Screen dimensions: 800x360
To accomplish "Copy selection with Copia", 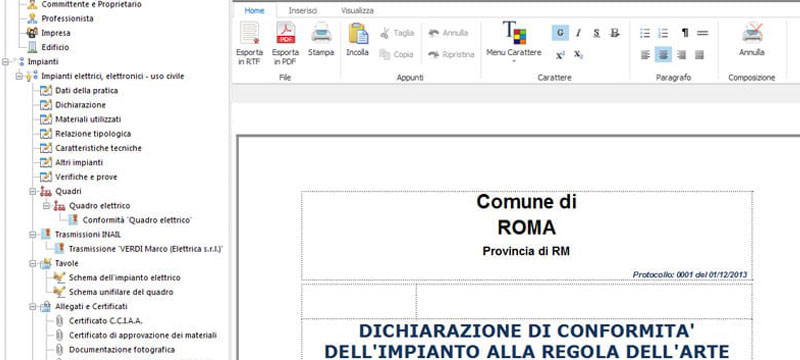I will point(396,55).
